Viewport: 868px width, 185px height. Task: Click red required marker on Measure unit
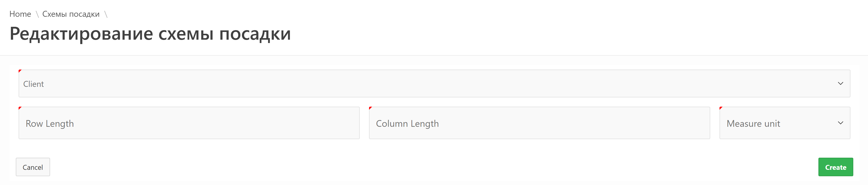(x=721, y=108)
